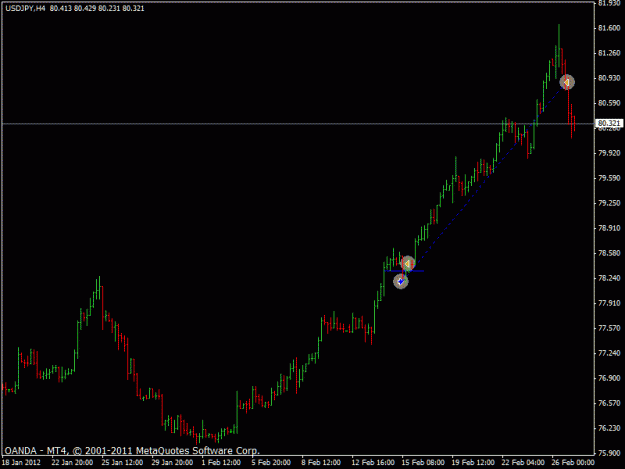Click the 78.240 price axis label
The height and width of the screenshot is (469, 625).
tap(609, 278)
